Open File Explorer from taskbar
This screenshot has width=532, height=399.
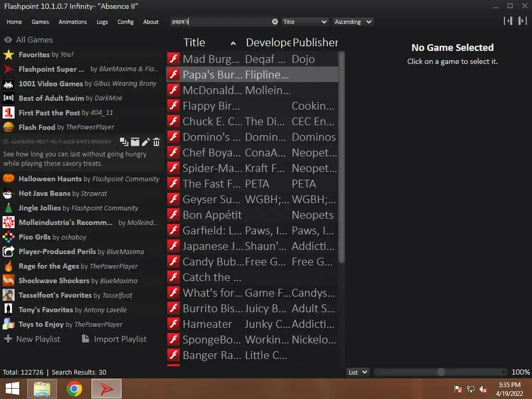click(x=42, y=389)
